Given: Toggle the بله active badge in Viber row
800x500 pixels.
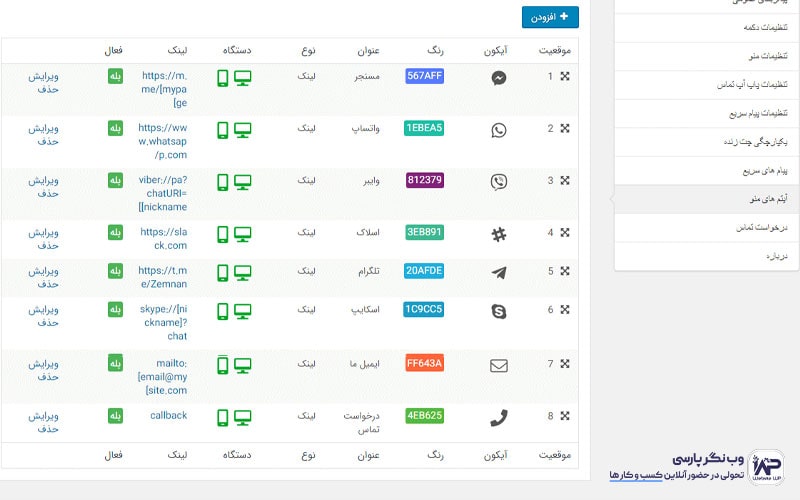Looking at the screenshot, I should pos(115,180).
